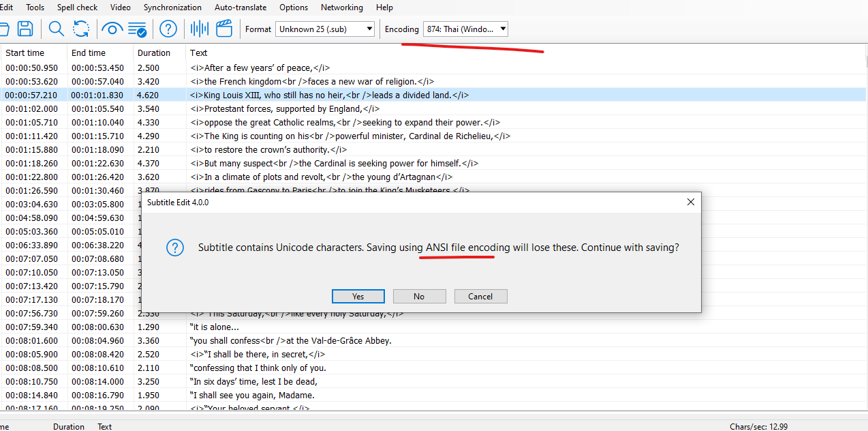Open the Networking menu
Screen dimensions: 868x431
[x=341, y=8]
